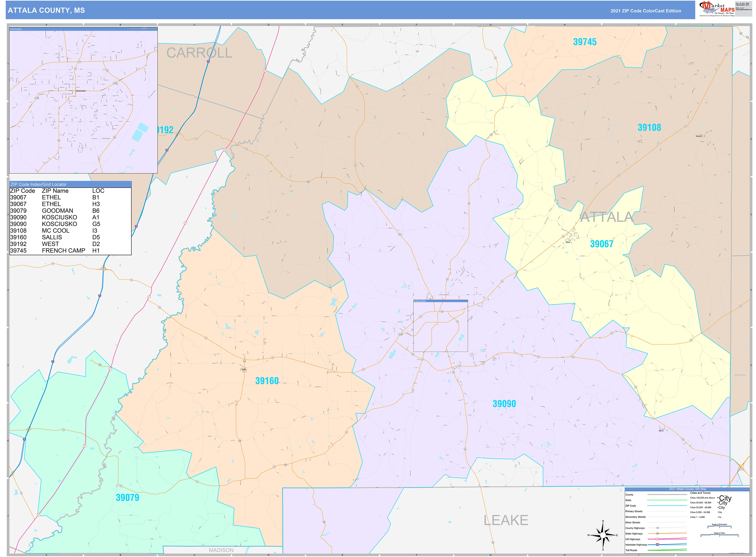Click 'Secondary Streets' legend label

(636, 517)
